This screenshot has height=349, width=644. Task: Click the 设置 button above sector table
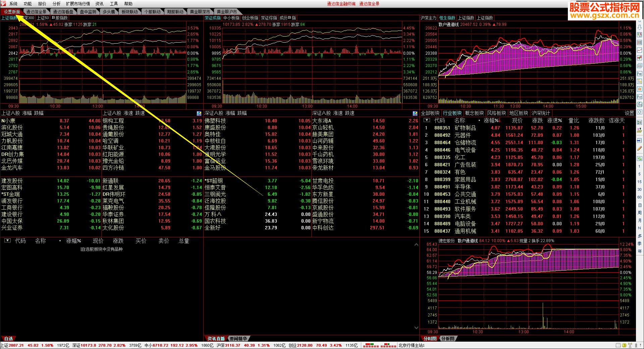[x=629, y=113]
